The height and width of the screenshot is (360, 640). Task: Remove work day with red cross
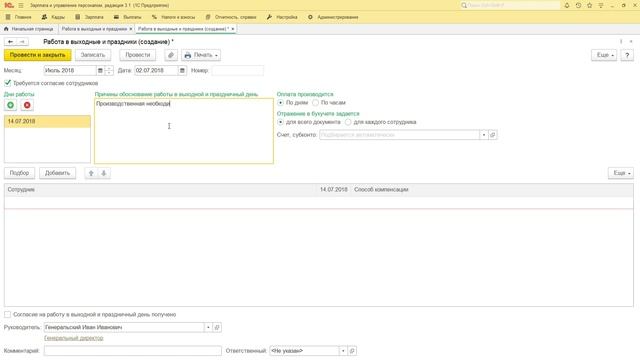(27, 105)
